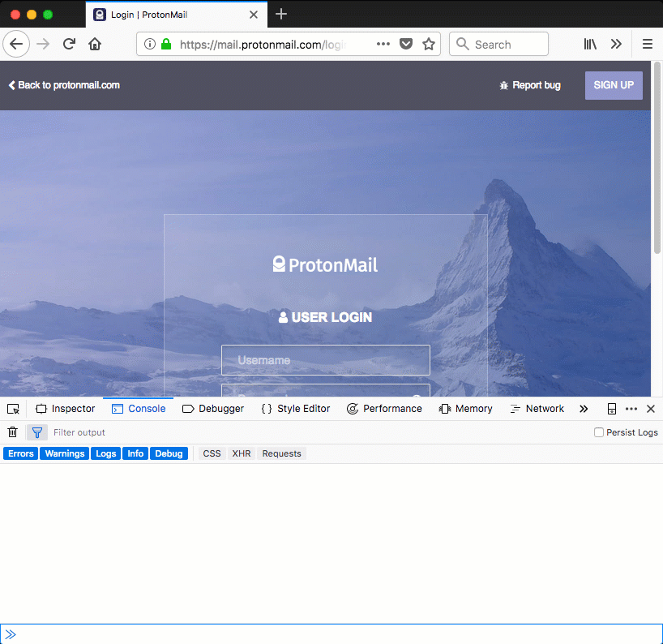Toggle the console filter bar funnel
Viewport: 663px width, 644px height.
pyautogui.click(x=37, y=432)
